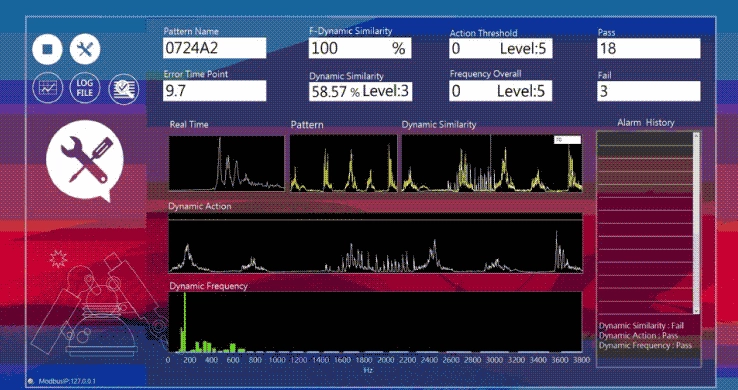Click the Dynamic Frequency spectrum chart
The image size is (738, 390).
click(x=375, y=322)
